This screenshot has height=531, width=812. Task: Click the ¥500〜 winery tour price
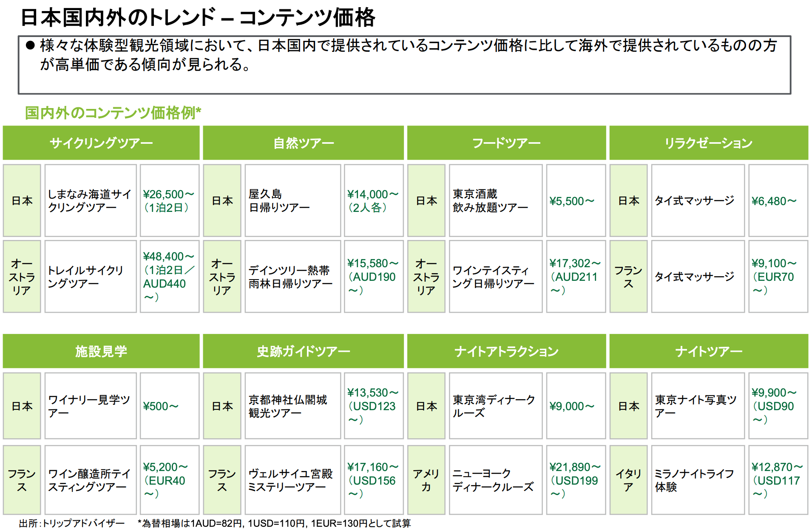tap(169, 406)
